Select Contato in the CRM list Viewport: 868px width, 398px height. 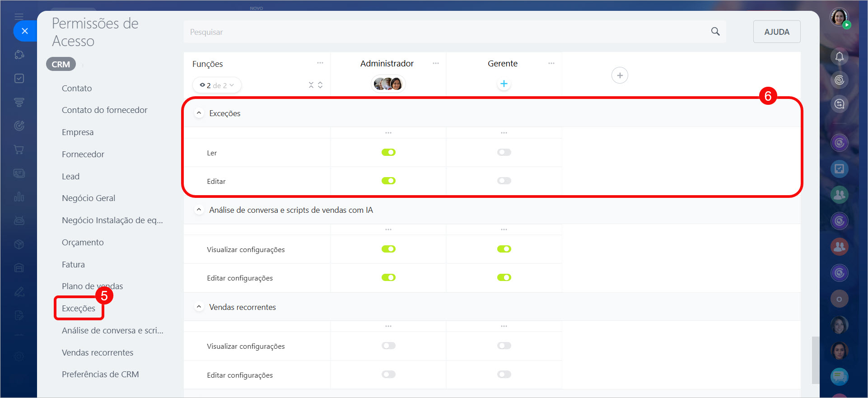[77, 88]
